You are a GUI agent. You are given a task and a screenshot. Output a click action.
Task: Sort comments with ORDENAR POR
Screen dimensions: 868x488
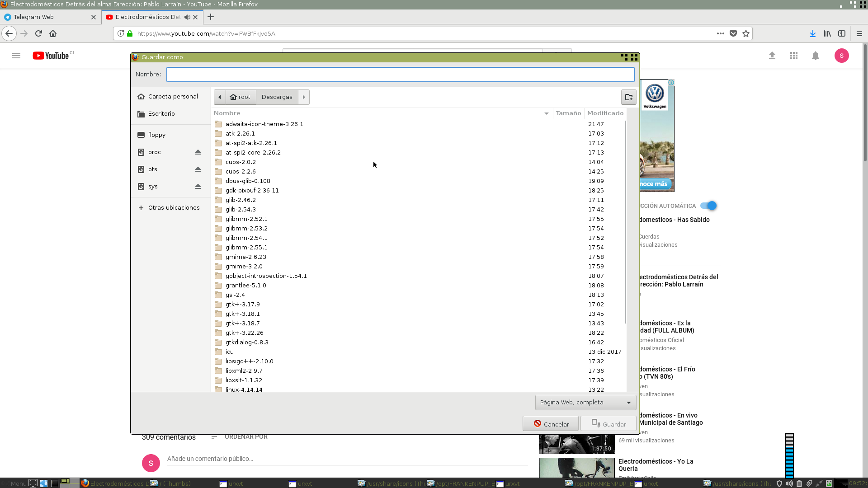tap(240, 437)
